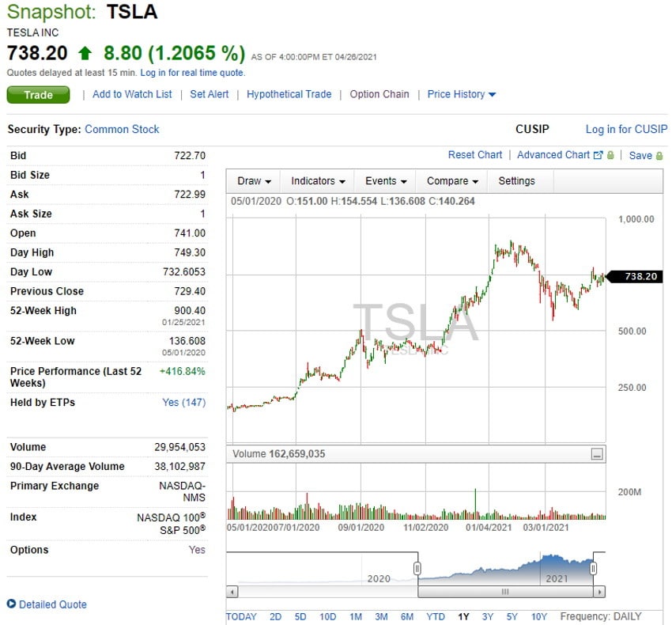
Task: Select the 2D time range
Action: point(275,616)
